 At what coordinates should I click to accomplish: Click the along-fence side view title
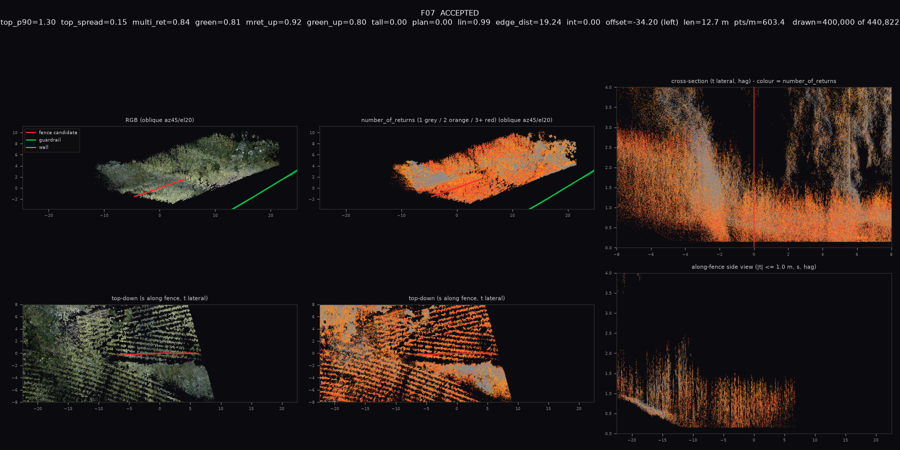(753, 267)
